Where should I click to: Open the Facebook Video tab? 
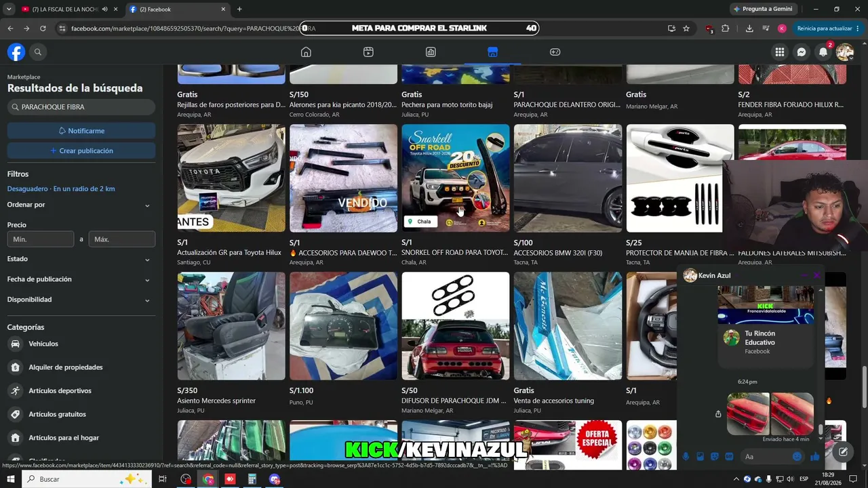tap(368, 52)
